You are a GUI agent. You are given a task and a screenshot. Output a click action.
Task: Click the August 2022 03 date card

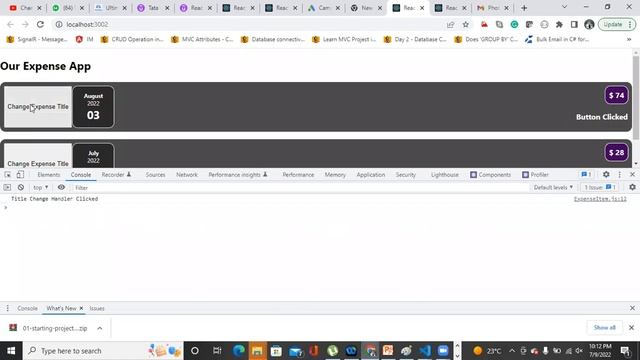point(93,107)
